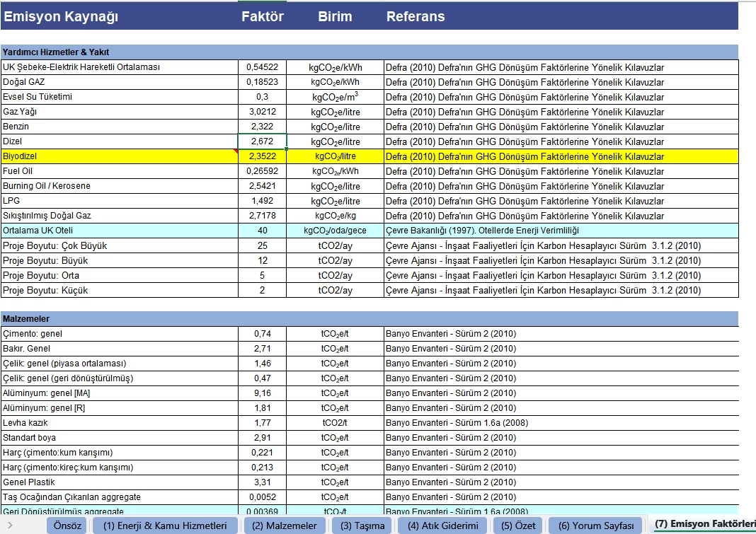Select the (4) Atık Giderimi tab
Image resolution: width=756 pixels, height=534 pixels.
(442, 526)
